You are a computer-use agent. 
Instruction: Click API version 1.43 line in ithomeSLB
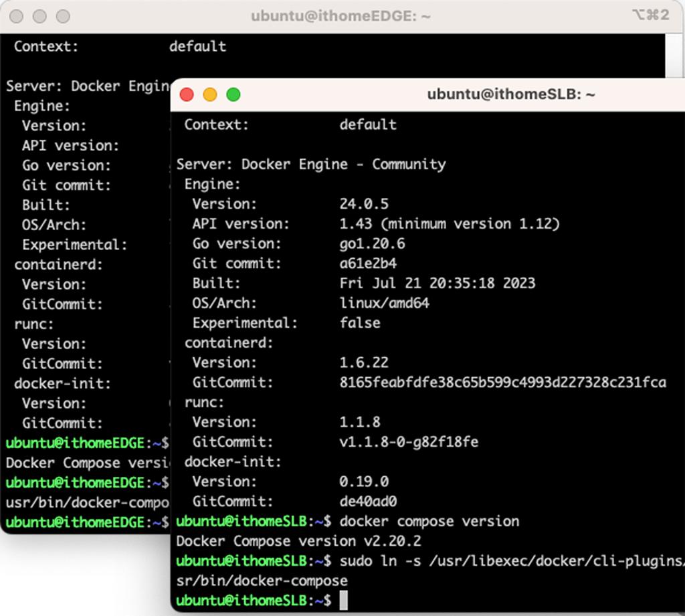tap(450, 223)
